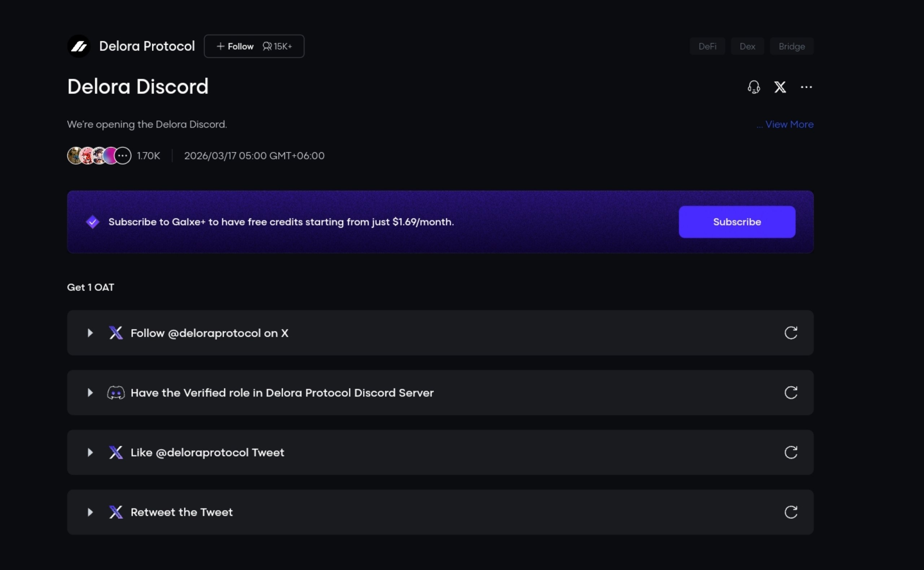Refresh the Like Tweet task status
The width and height of the screenshot is (924, 570).
pyautogui.click(x=790, y=452)
